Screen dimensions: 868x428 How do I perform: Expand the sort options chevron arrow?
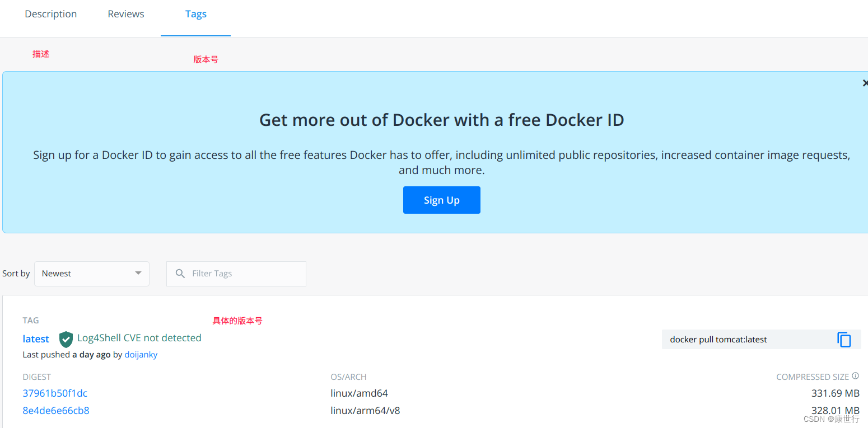tap(138, 274)
